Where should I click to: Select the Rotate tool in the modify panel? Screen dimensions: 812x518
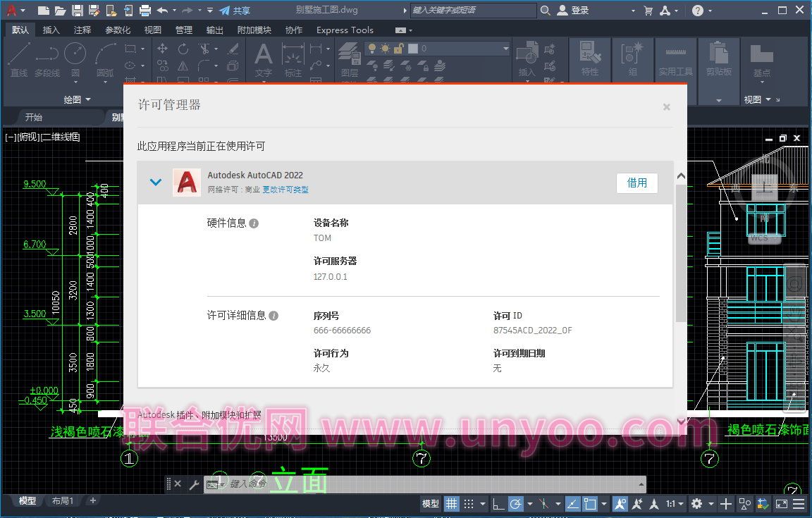point(183,49)
